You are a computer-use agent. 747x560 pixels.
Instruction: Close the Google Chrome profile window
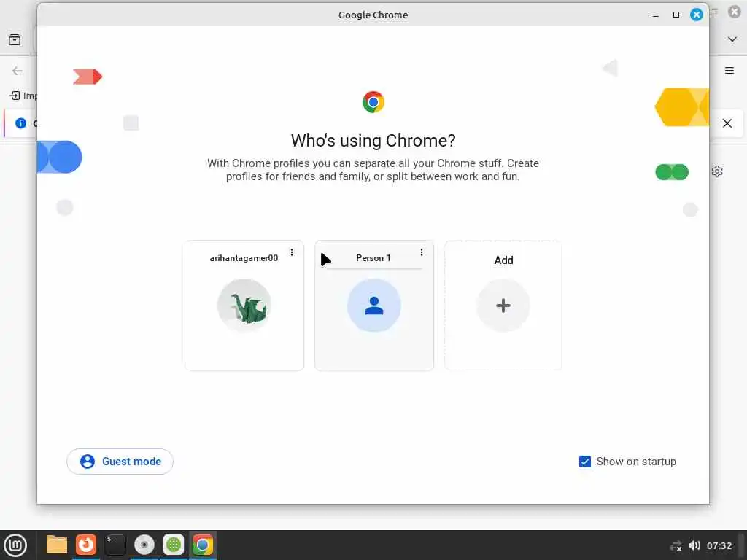click(697, 15)
